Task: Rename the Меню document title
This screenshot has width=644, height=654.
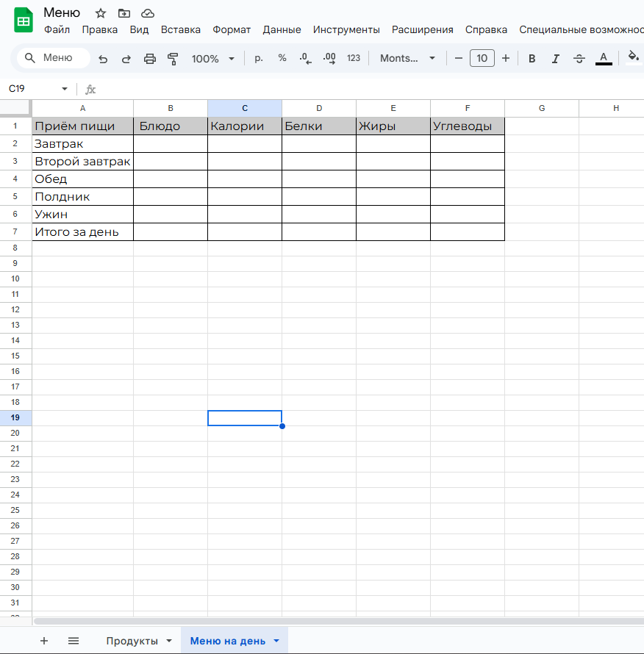Action: pos(62,12)
